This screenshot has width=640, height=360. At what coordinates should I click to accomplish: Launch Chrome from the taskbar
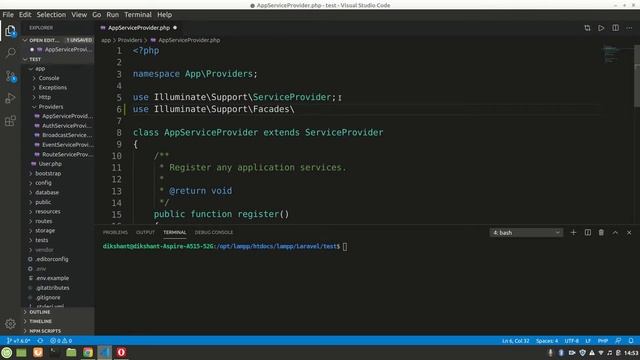[88, 352]
